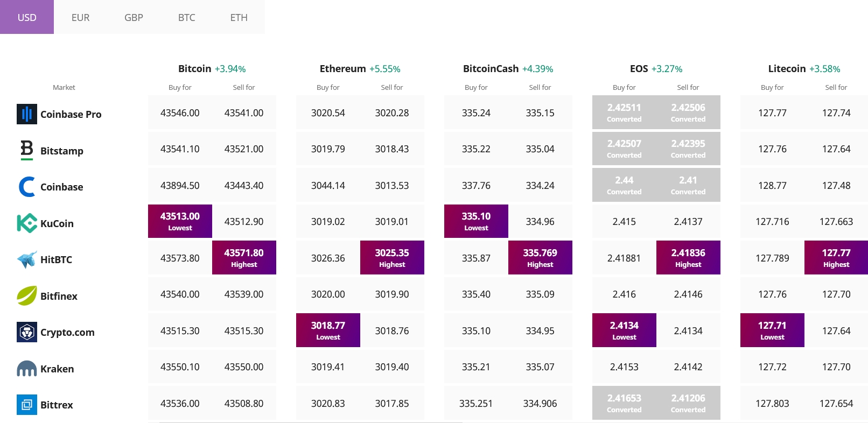Open the HitBTC market link
The height and width of the screenshot is (423, 868).
[x=56, y=259]
